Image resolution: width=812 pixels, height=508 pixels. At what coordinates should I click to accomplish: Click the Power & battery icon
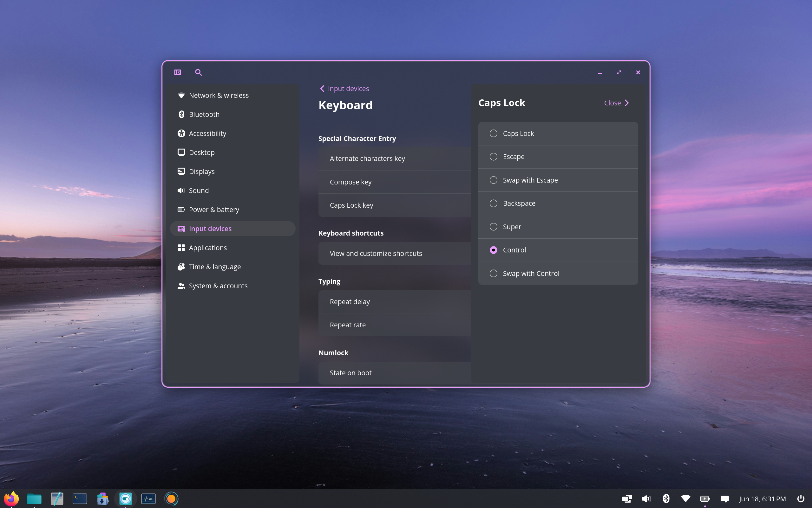tap(181, 210)
